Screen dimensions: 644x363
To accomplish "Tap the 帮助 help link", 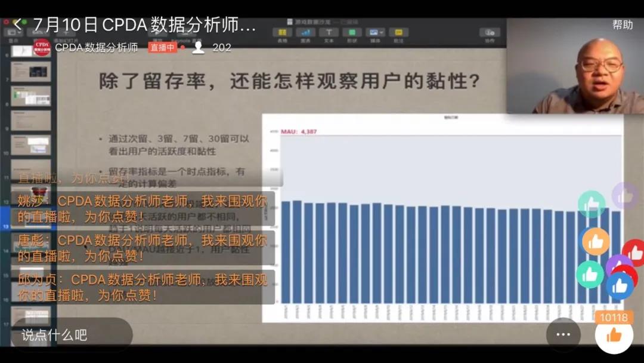I will coord(623,24).
